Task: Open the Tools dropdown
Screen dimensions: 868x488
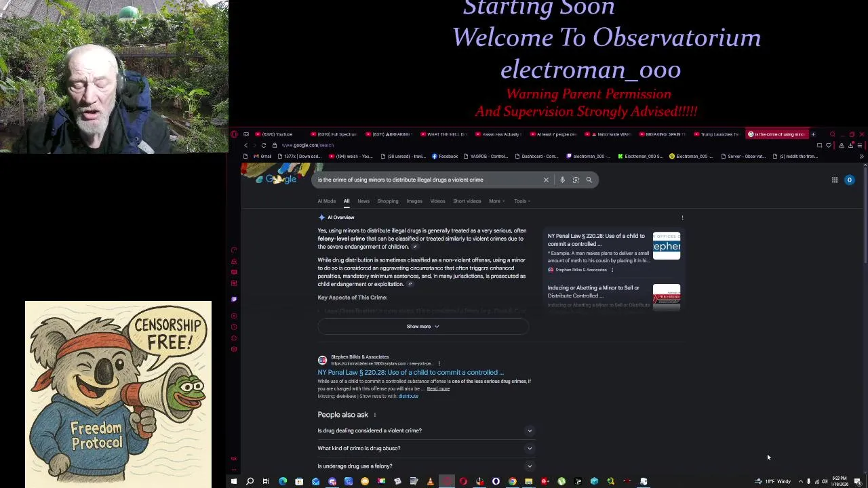Action: 521,201
